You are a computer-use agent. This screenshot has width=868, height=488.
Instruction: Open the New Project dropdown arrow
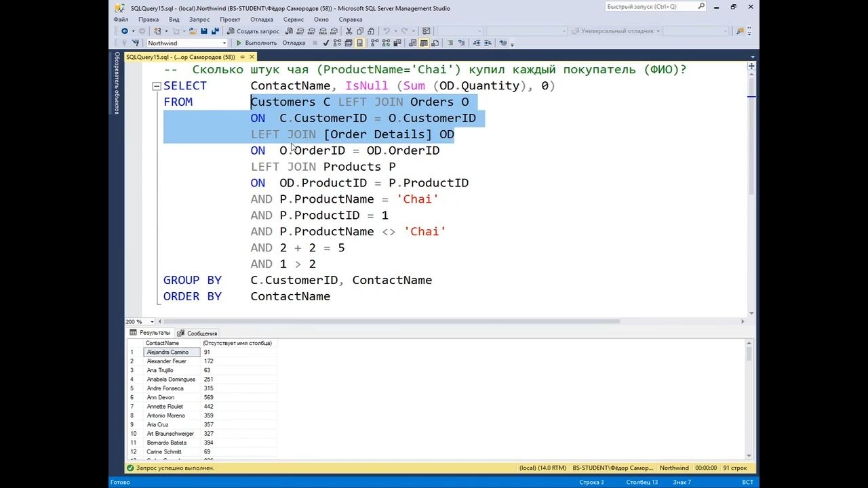point(165,31)
